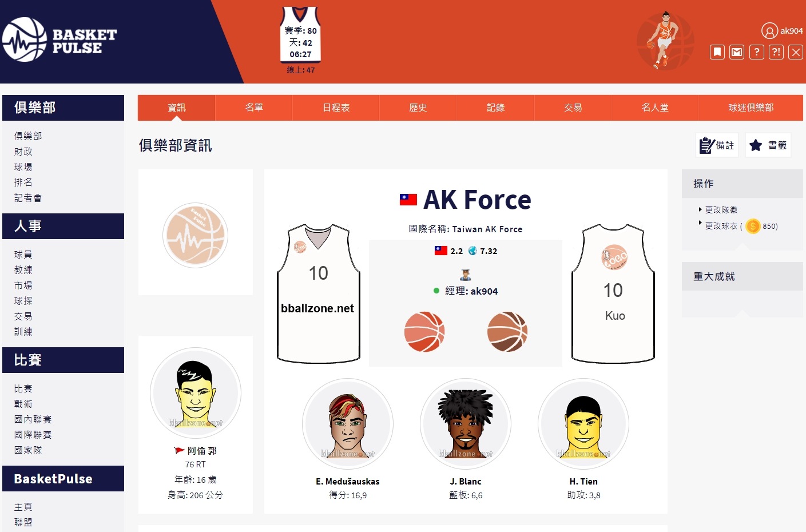This screenshot has width=806, height=532.
Task: Select the orange-red basketball color swatch
Action: [424, 332]
